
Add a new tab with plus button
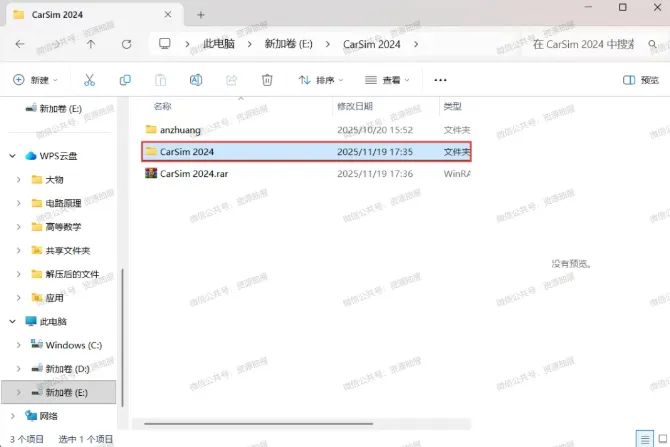[x=201, y=15]
